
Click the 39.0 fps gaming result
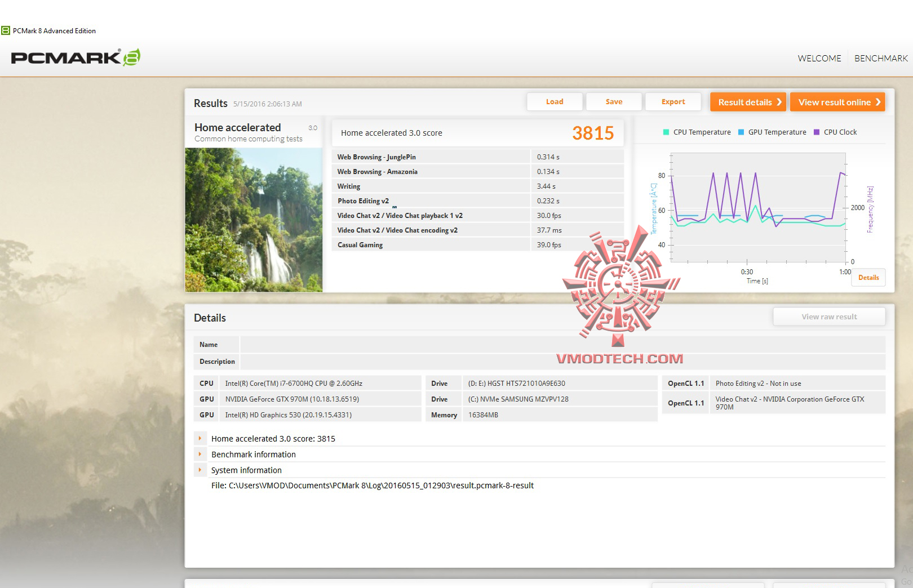click(549, 245)
